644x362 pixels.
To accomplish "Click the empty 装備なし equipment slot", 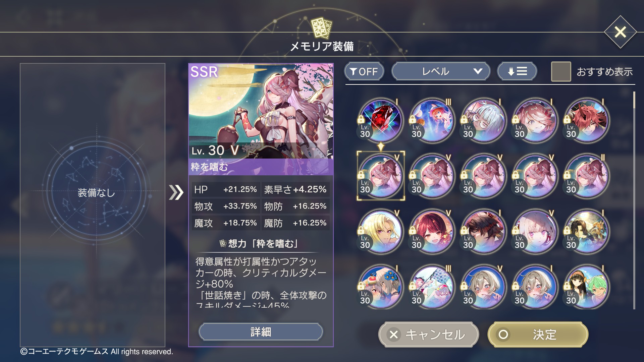I will pyautogui.click(x=96, y=192).
